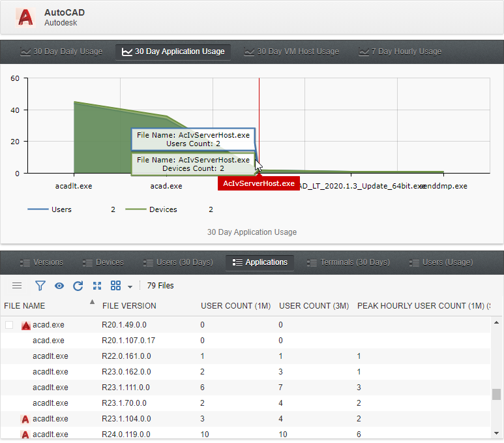Click the Users blue legend line swatch

coord(38,209)
